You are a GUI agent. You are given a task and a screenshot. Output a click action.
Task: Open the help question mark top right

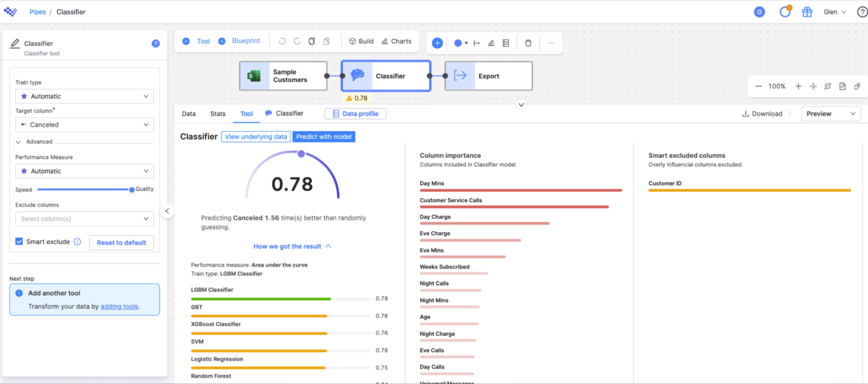[x=862, y=12]
